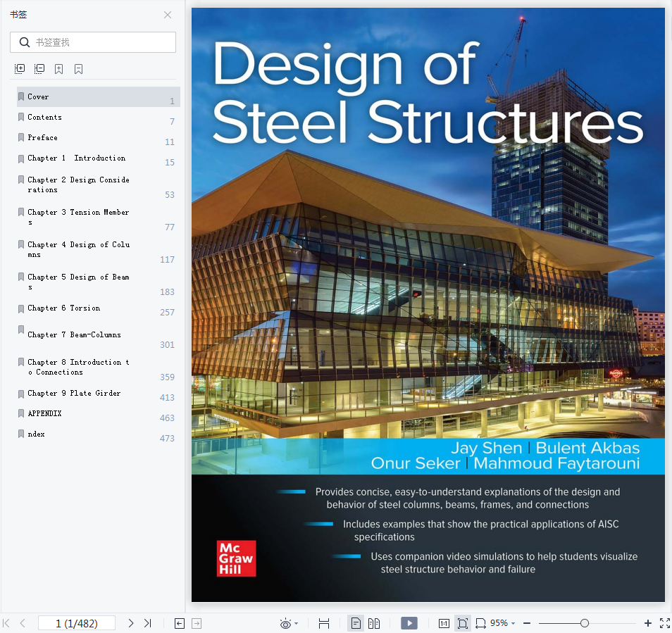
Task: Go to next page arrow
Action: point(131,623)
